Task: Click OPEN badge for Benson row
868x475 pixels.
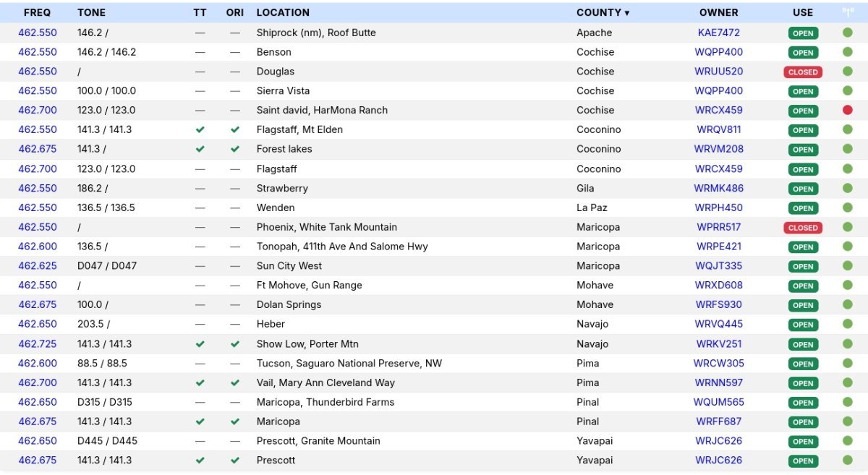Action: 803,52
